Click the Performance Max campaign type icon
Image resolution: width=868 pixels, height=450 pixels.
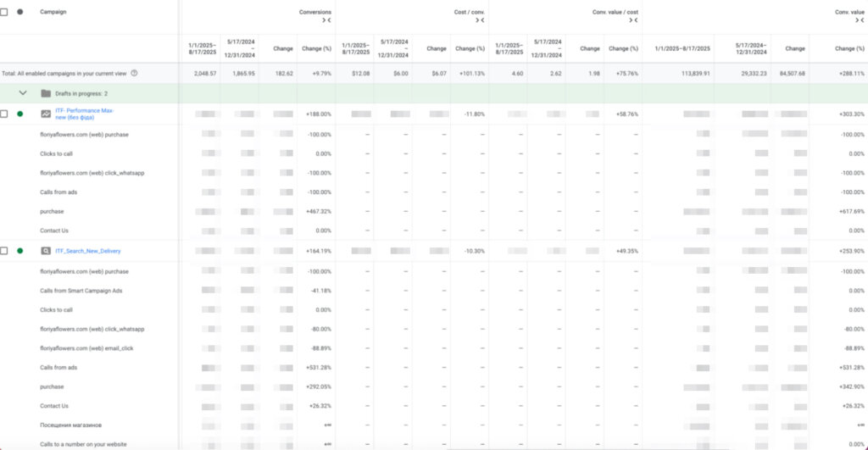[x=46, y=114]
